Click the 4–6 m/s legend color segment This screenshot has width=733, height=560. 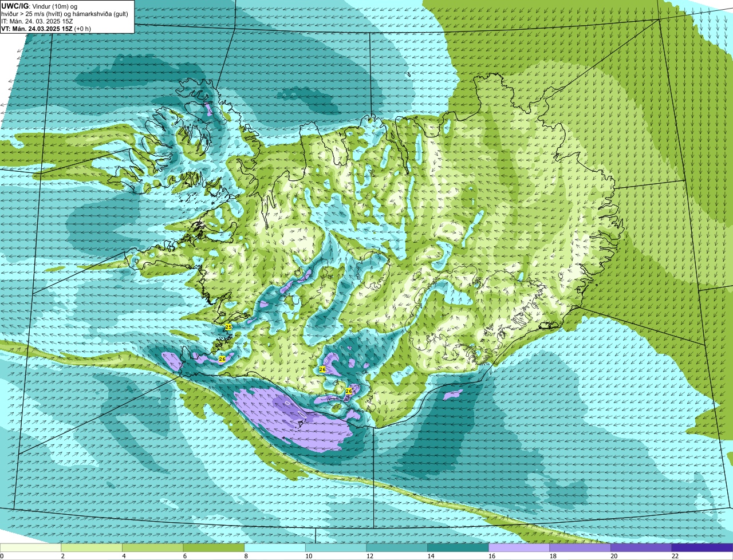152,547
